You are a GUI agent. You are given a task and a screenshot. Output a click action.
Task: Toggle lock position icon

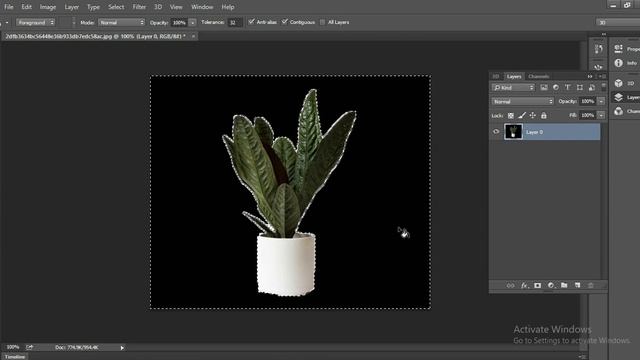pyautogui.click(x=533, y=116)
